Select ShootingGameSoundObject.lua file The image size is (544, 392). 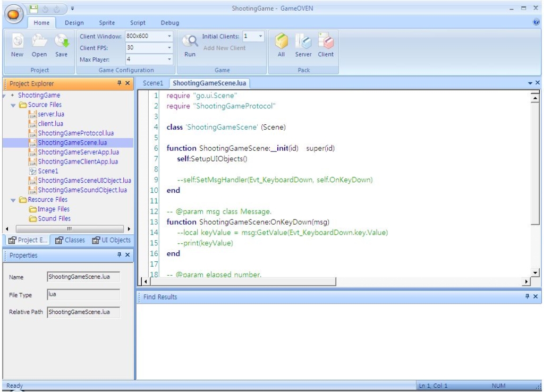pos(82,190)
